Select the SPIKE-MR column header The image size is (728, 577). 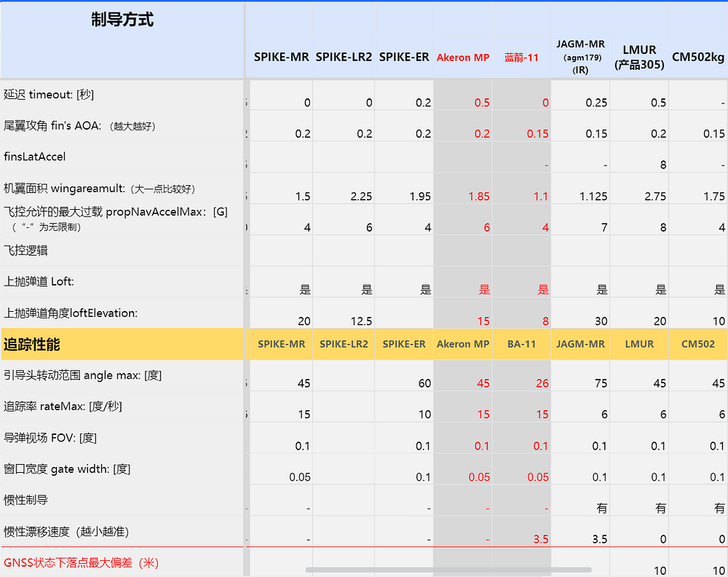[282, 56]
